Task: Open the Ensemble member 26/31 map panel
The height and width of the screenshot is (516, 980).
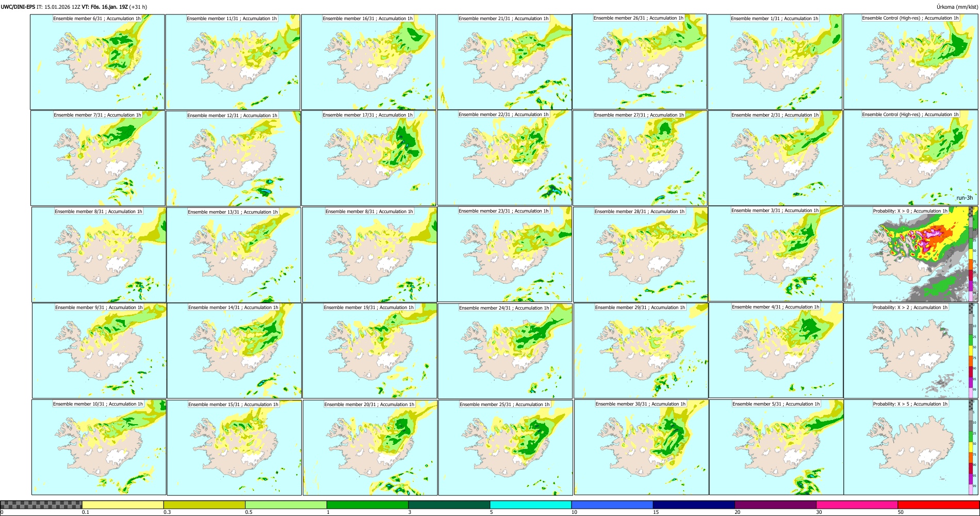Action: pyautogui.click(x=640, y=61)
